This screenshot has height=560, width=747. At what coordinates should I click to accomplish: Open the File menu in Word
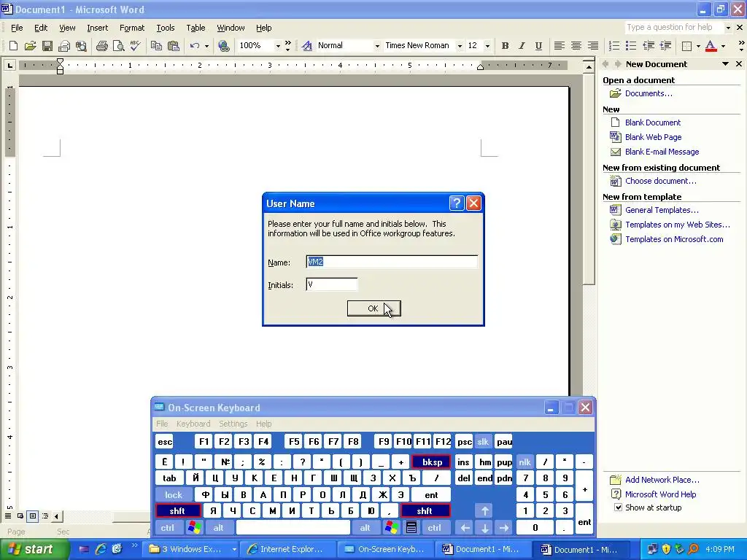point(17,28)
